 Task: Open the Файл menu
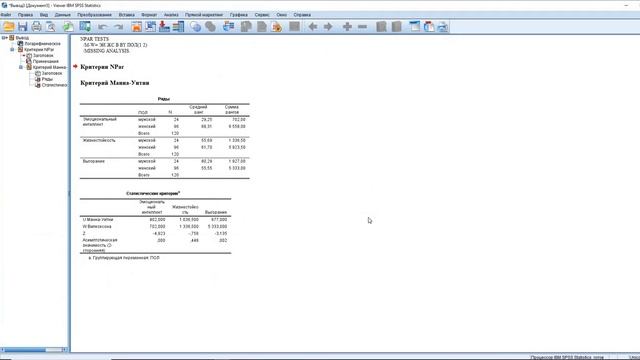click(x=6, y=15)
